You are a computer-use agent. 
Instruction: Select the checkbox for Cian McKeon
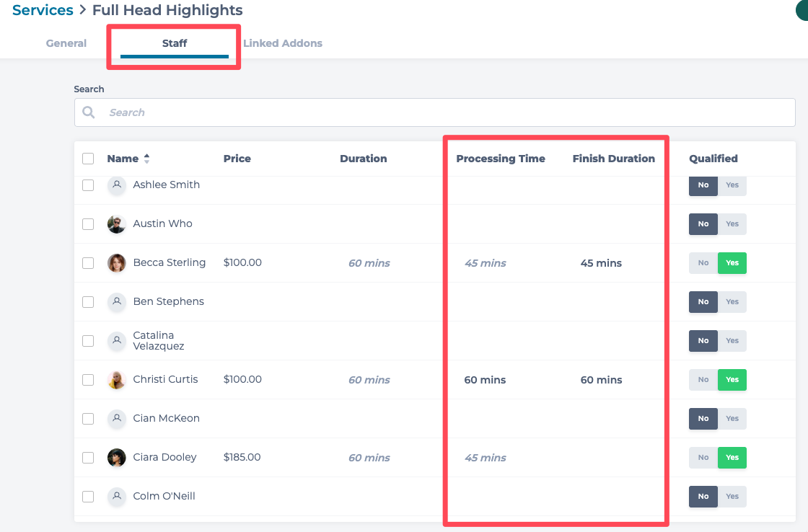point(88,419)
